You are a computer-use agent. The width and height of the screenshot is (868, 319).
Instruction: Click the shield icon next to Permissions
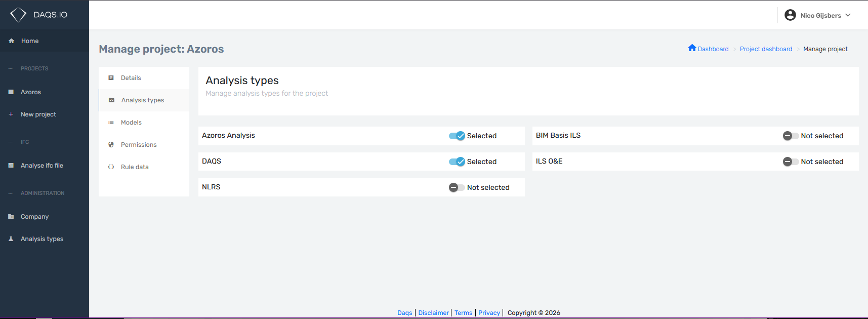pyautogui.click(x=111, y=145)
